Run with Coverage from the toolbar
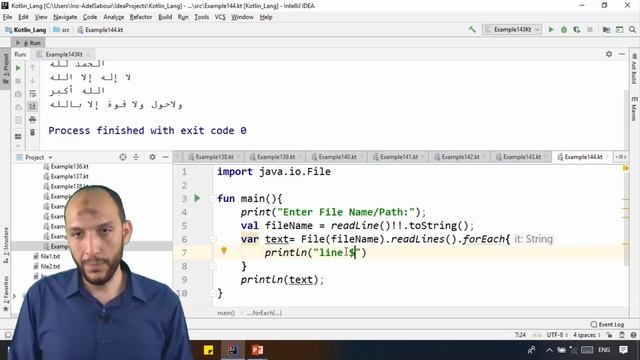The height and width of the screenshot is (360, 640). 577,29
